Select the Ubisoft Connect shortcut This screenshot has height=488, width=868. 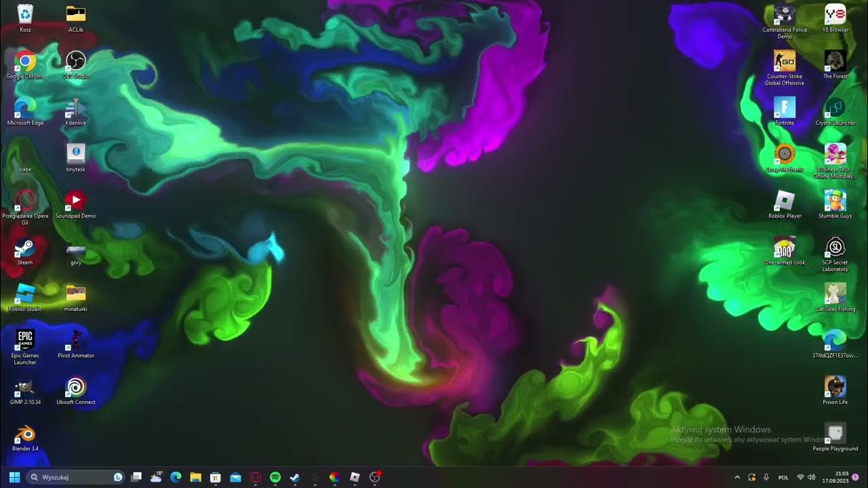76,391
